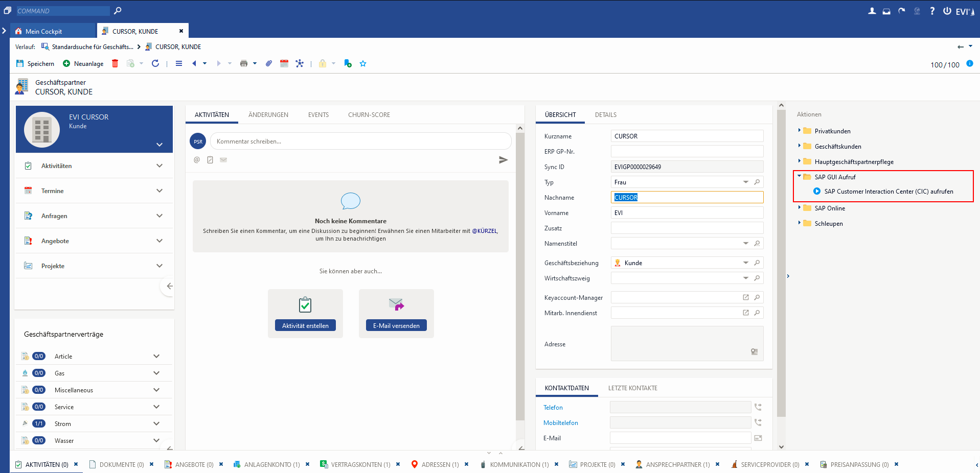The height and width of the screenshot is (473, 980).
Task: Click the Aktivität erstellen button
Action: click(x=305, y=325)
